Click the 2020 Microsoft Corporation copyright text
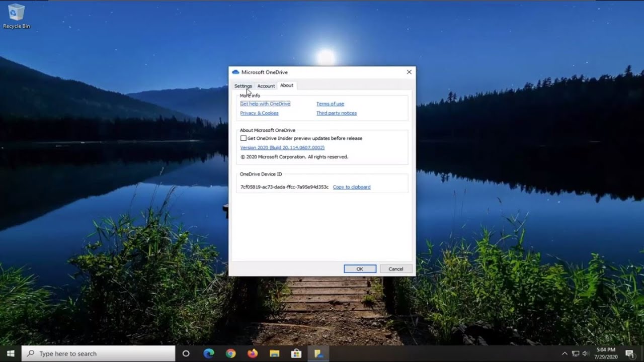644x362 pixels. point(294,157)
